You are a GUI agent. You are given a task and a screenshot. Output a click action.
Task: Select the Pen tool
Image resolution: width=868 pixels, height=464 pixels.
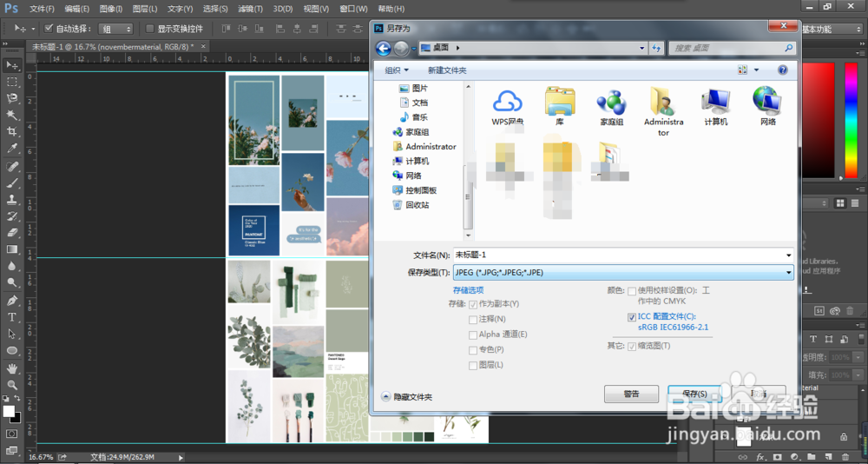point(11,301)
